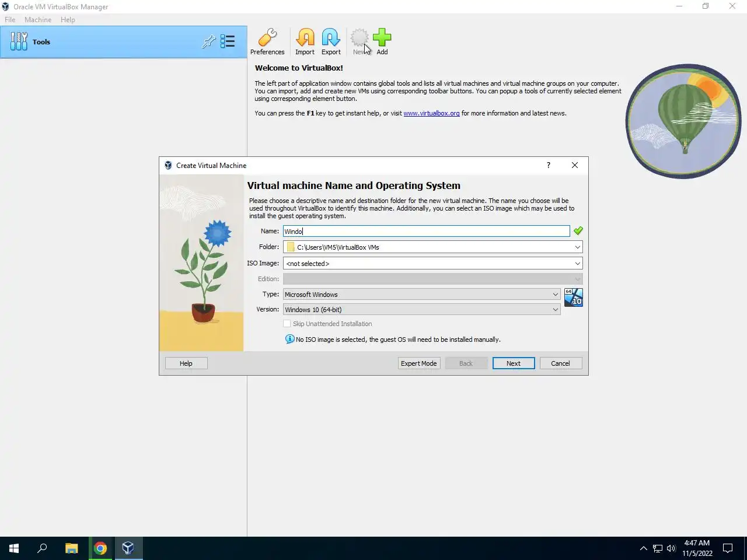Click the Windows 10 64-bit OS type icon

point(573,297)
